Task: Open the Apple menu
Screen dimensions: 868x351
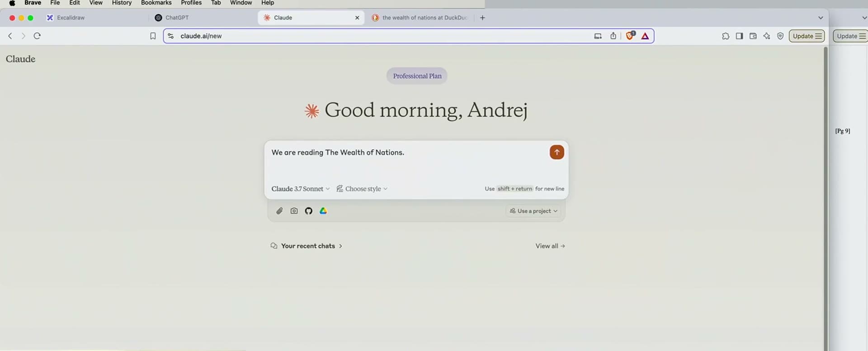Action: pyautogui.click(x=12, y=3)
